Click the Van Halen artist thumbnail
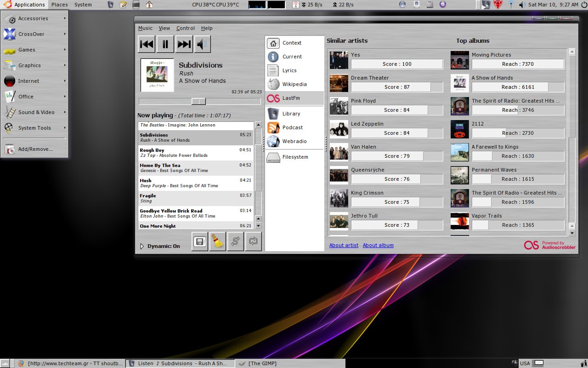This screenshot has width=588, height=368. click(x=339, y=152)
